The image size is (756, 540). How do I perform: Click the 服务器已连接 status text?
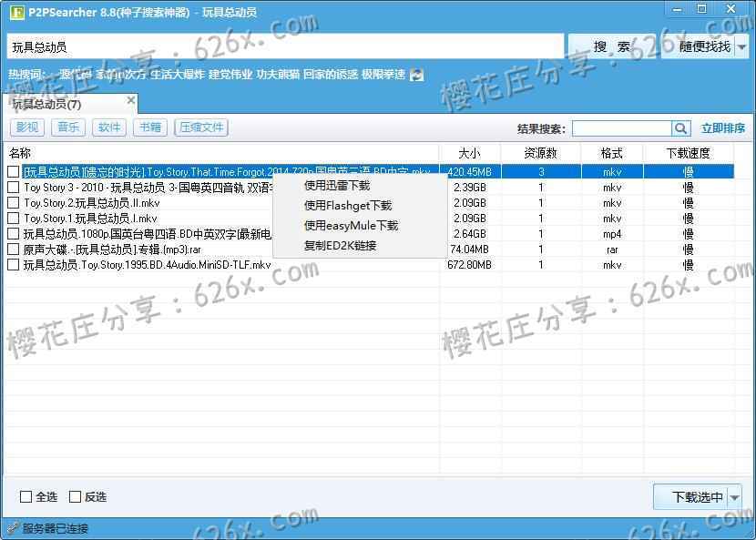pyautogui.click(x=56, y=528)
